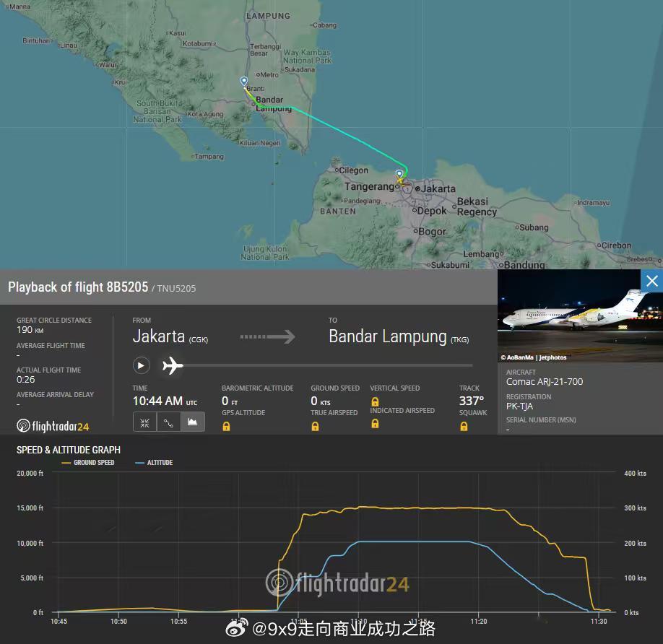Toggle the flight route line button
Image resolution: width=663 pixels, height=644 pixels.
168,422
